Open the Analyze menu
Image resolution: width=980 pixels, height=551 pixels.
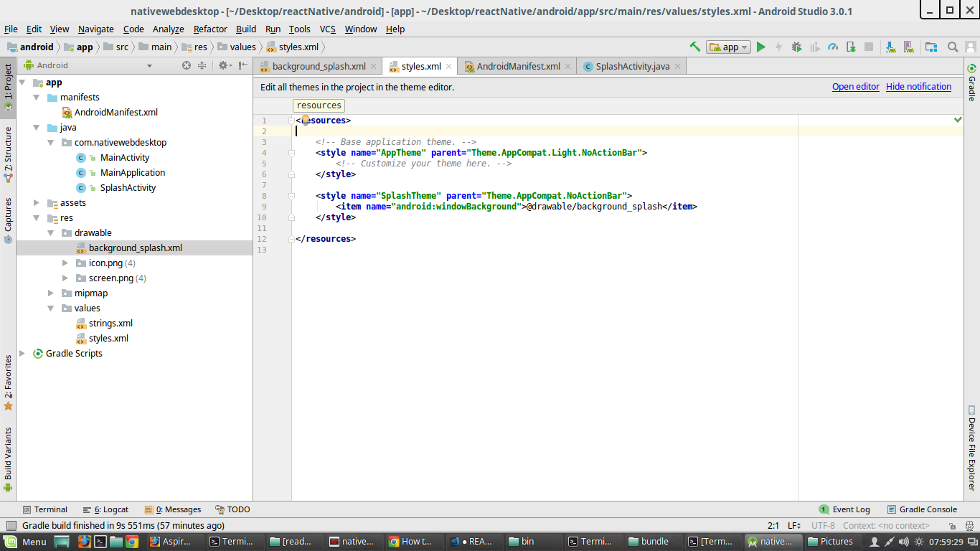point(169,29)
